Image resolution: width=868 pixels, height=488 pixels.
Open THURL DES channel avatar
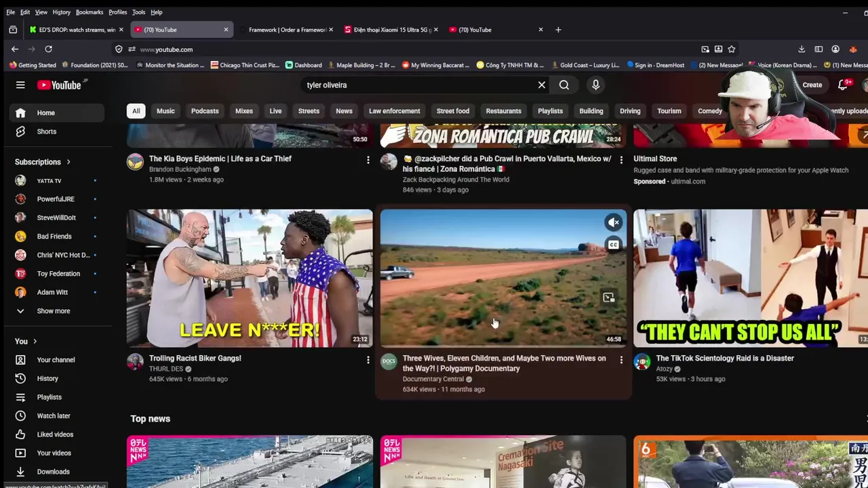click(x=135, y=361)
